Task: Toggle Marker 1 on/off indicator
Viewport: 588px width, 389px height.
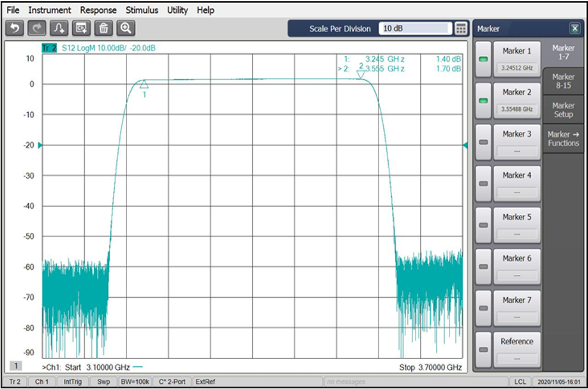Action: click(484, 59)
